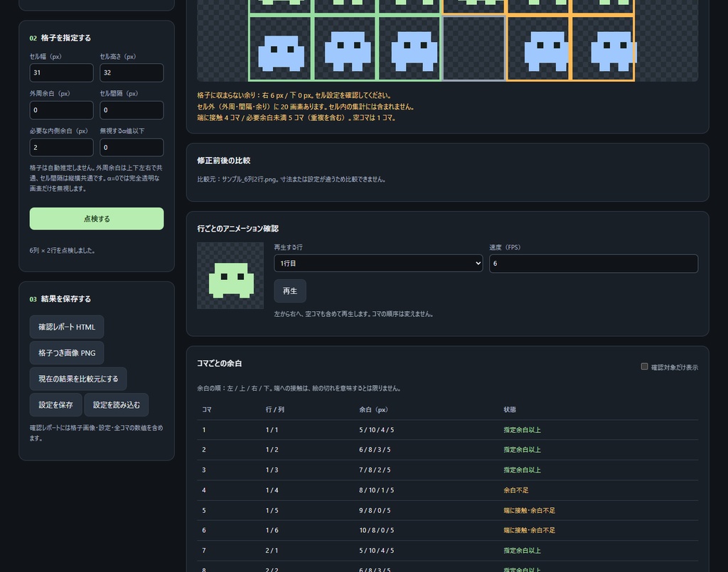Viewport: 728px width, 572px height.
Task: Click status 端に接触・余白不足 in row 5
Action: pos(529,510)
